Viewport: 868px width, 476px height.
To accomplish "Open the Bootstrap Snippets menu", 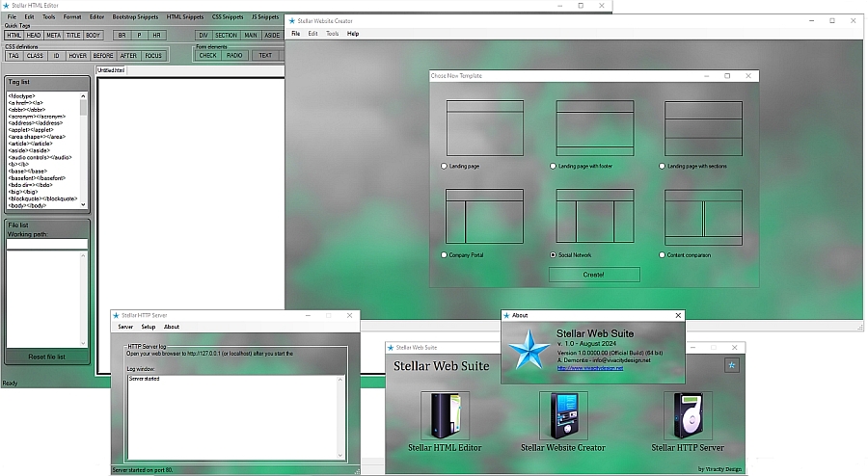I will (x=135, y=17).
